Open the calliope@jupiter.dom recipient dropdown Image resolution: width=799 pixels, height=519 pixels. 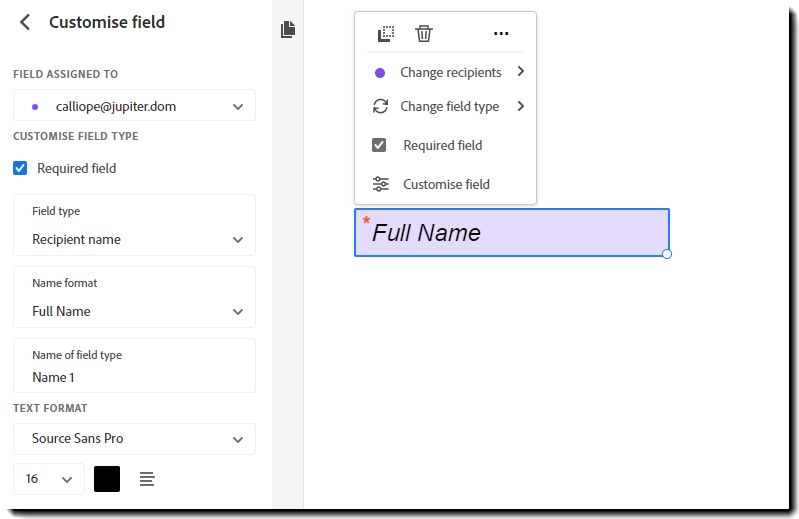[x=134, y=106]
